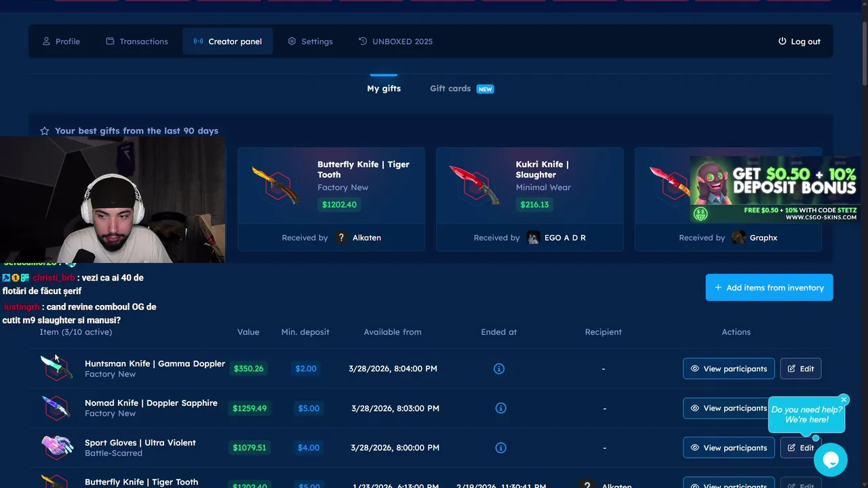
Task: View participants for Huntsman Knife Gamma Doppler
Action: [x=728, y=369]
